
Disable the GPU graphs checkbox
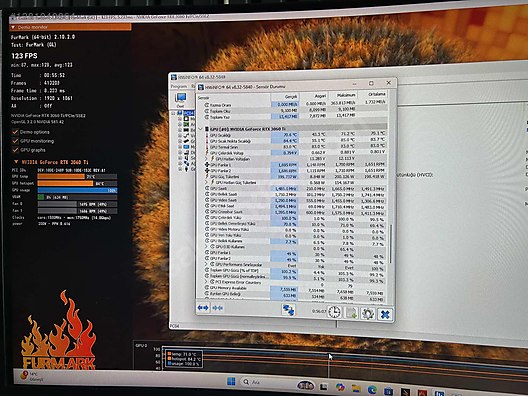tap(15, 150)
